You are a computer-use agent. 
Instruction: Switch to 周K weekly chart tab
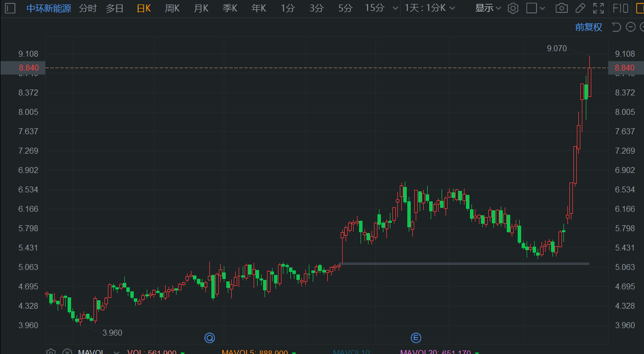172,8
